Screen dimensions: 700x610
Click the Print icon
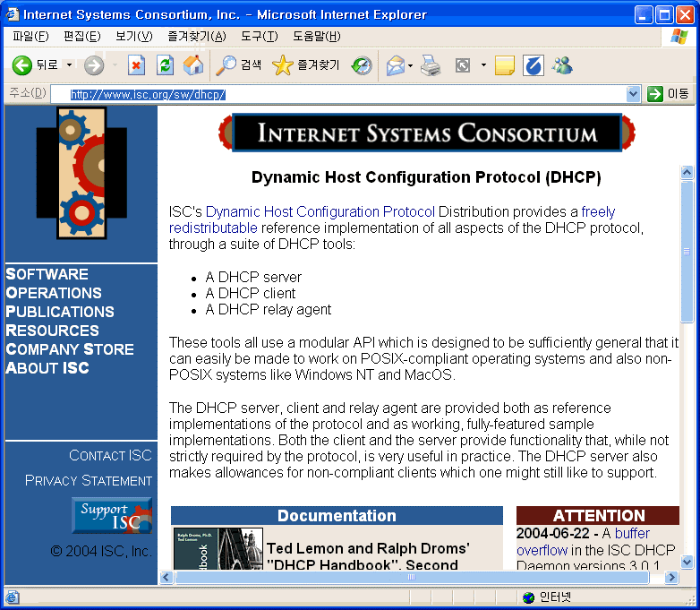pyautogui.click(x=431, y=65)
